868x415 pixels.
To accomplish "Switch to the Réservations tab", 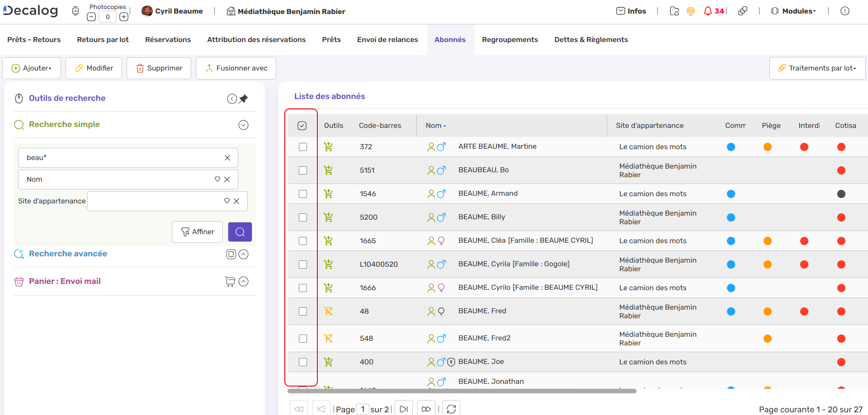I will click(168, 40).
